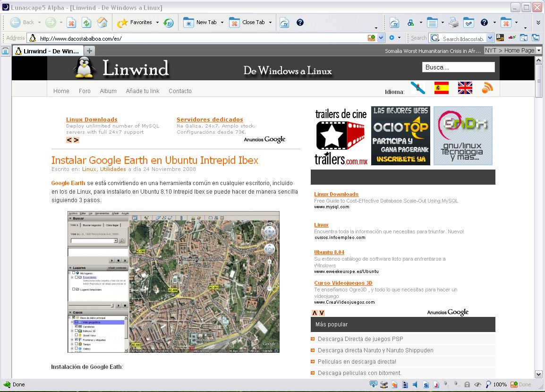
Task: Click the folder icon with red X on the right toolbar
Action: click(x=506, y=23)
